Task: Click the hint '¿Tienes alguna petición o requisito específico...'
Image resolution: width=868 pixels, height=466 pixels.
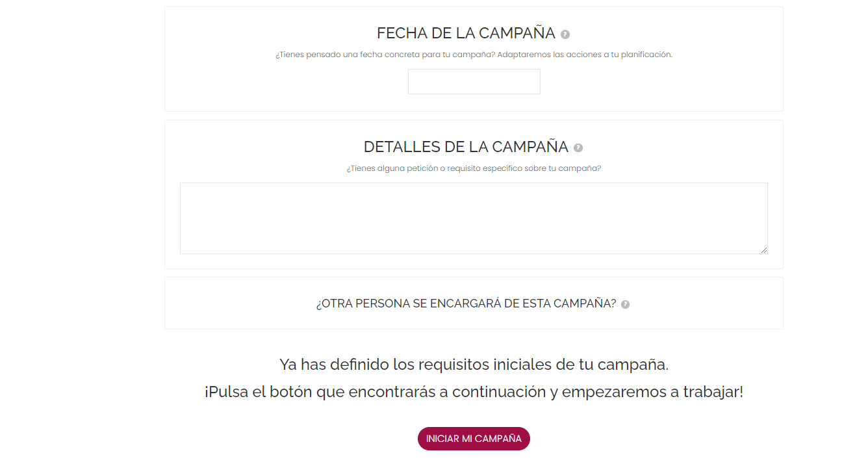Action: pyautogui.click(x=474, y=168)
